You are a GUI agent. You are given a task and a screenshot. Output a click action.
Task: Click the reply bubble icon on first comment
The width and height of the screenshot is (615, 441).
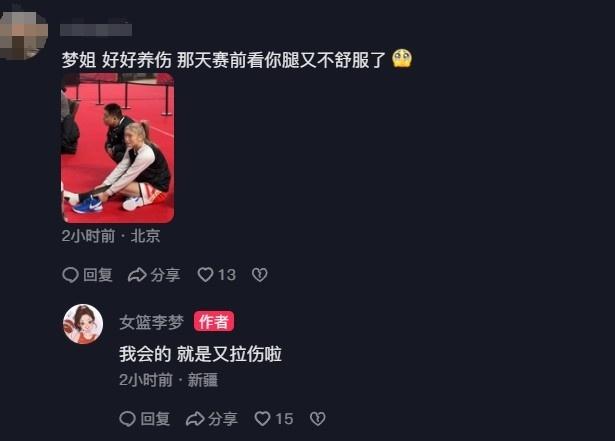pyautogui.click(x=71, y=275)
